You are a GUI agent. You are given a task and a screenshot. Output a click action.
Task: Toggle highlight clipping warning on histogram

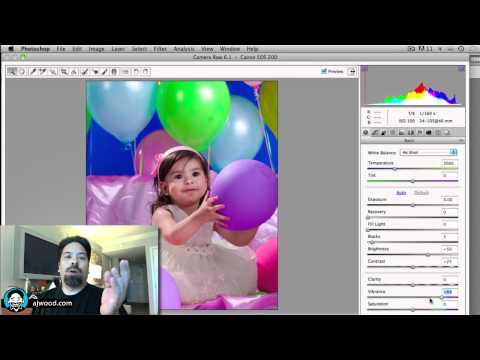coord(461,69)
